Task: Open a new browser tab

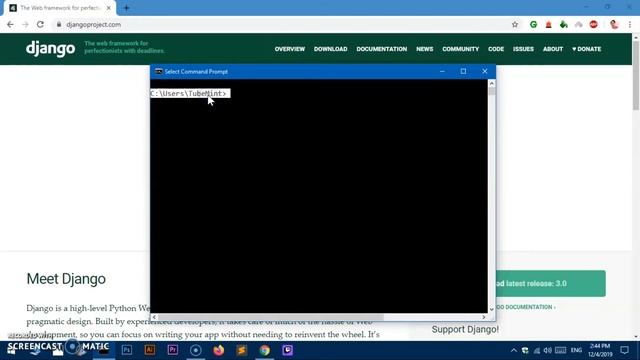Action: coord(127,8)
